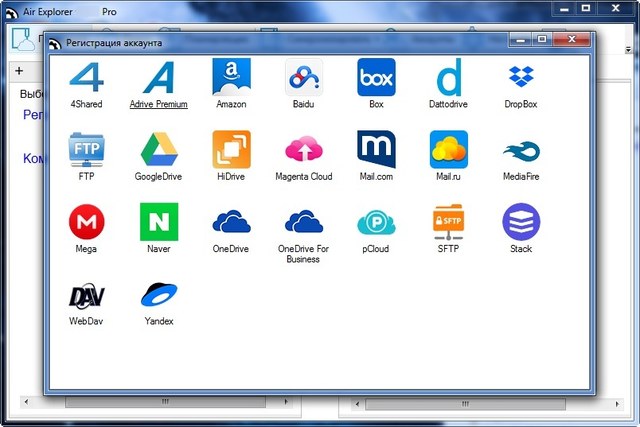Click the FTP folder icon
The image size is (640, 427).
pyautogui.click(x=87, y=149)
